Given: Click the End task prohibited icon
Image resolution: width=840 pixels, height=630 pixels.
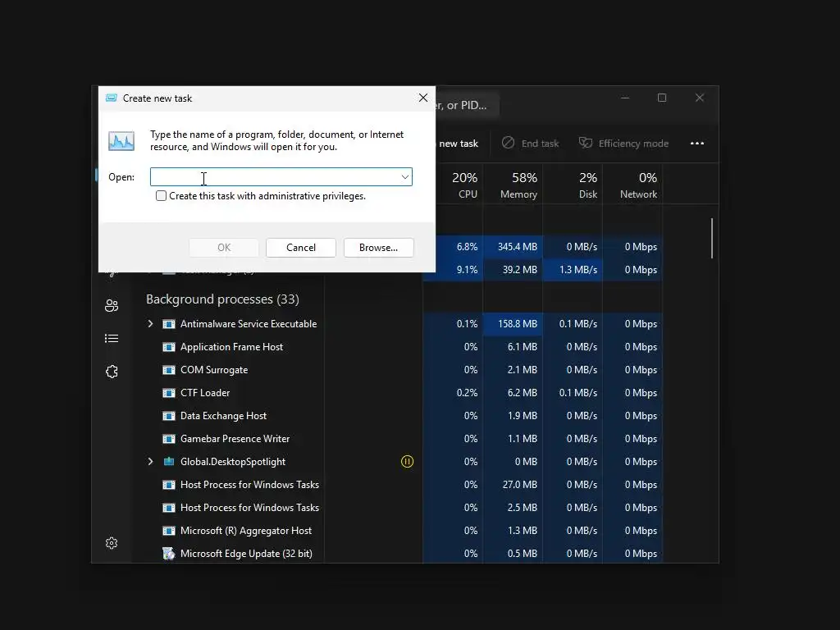Looking at the screenshot, I should (508, 143).
